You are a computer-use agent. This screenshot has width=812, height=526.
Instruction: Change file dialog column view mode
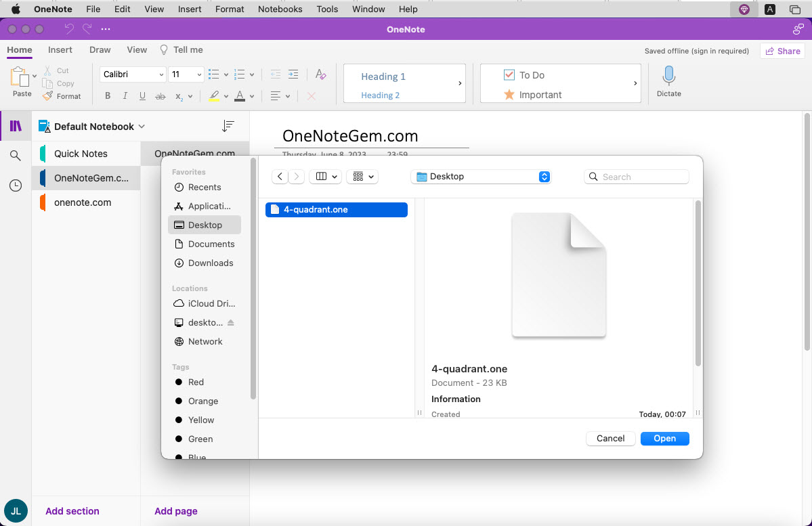click(326, 177)
